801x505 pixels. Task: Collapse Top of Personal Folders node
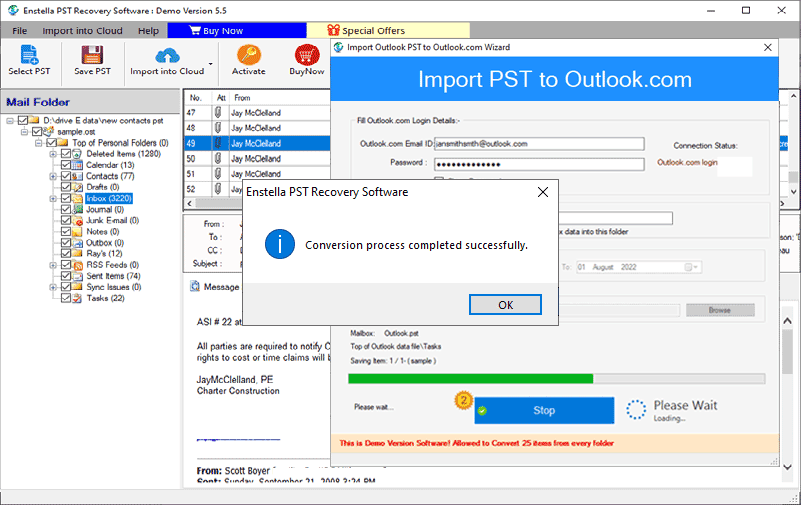(38, 143)
